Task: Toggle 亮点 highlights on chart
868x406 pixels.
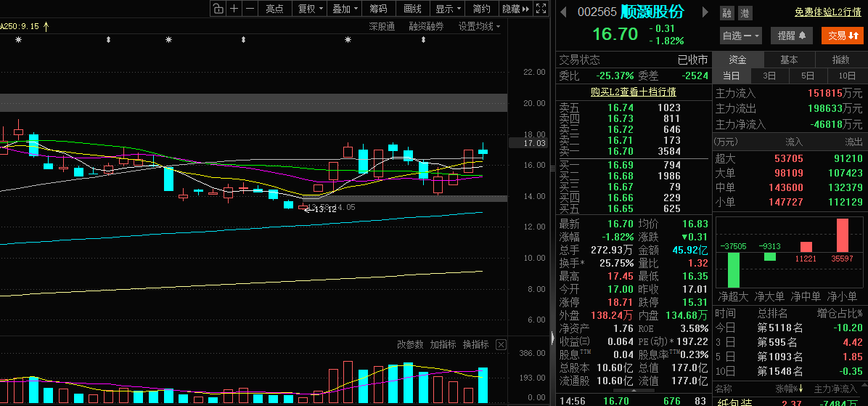Action: [x=274, y=8]
